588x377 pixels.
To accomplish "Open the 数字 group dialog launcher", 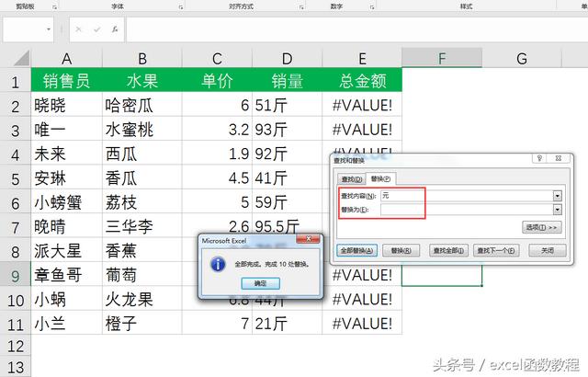I will pyautogui.click(x=372, y=7).
